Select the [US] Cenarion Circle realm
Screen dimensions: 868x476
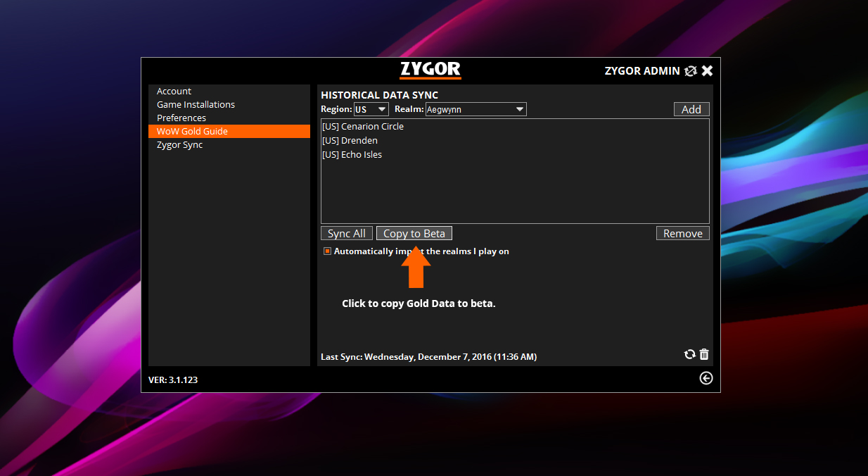tap(515, 127)
